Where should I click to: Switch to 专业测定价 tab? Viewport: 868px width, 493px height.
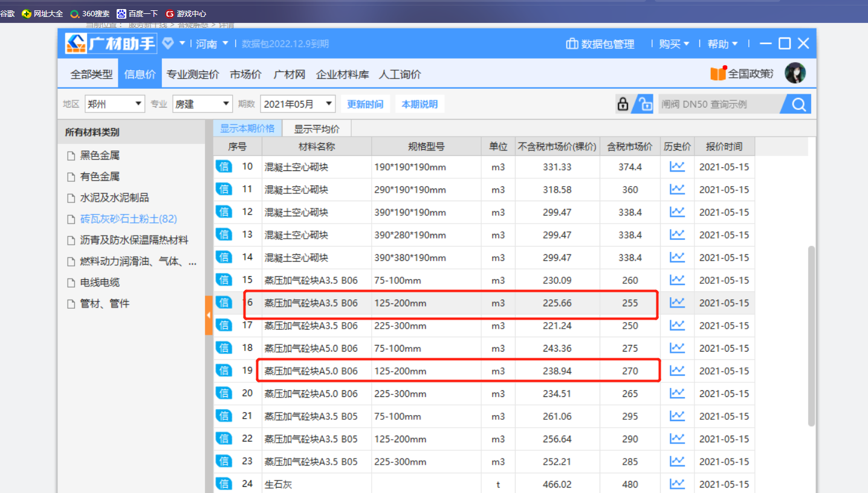pos(193,74)
